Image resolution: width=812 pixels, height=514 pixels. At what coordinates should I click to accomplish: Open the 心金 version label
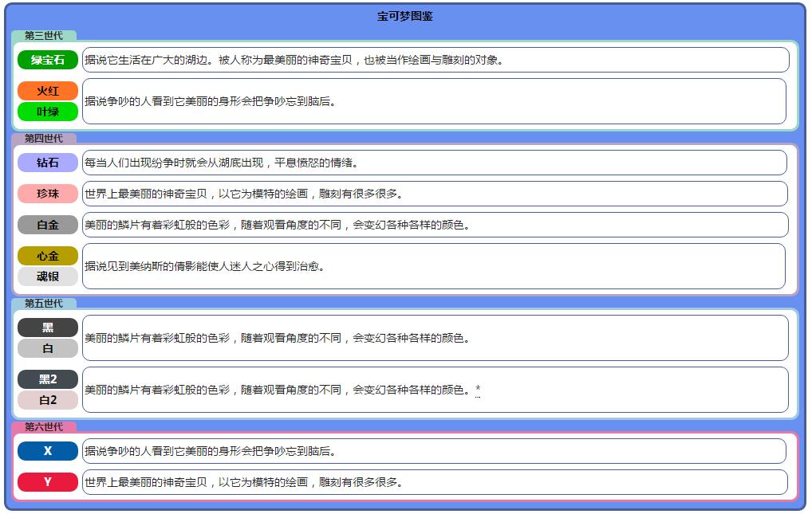(x=48, y=256)
